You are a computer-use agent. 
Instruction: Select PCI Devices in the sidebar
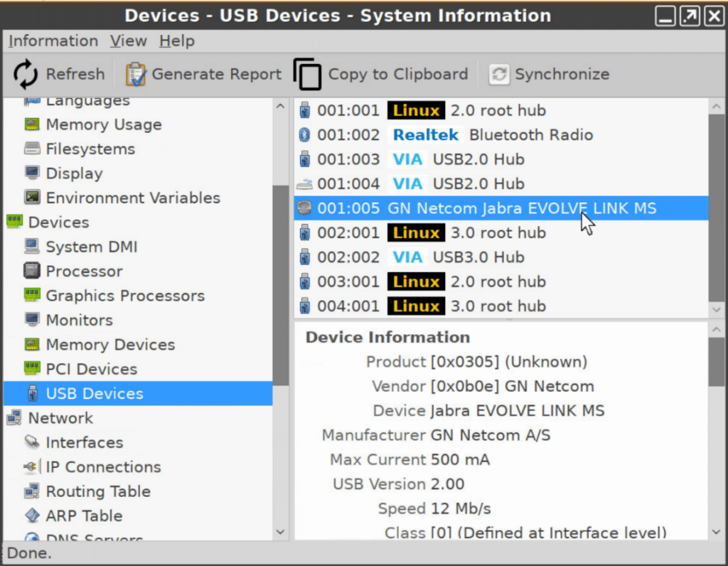coord(92,368)
